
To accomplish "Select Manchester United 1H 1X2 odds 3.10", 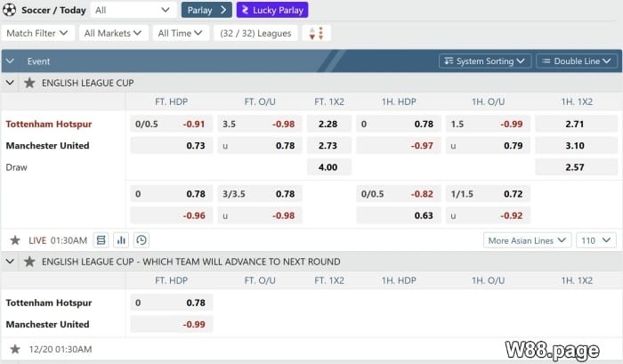I will click(x=576, y=145).
